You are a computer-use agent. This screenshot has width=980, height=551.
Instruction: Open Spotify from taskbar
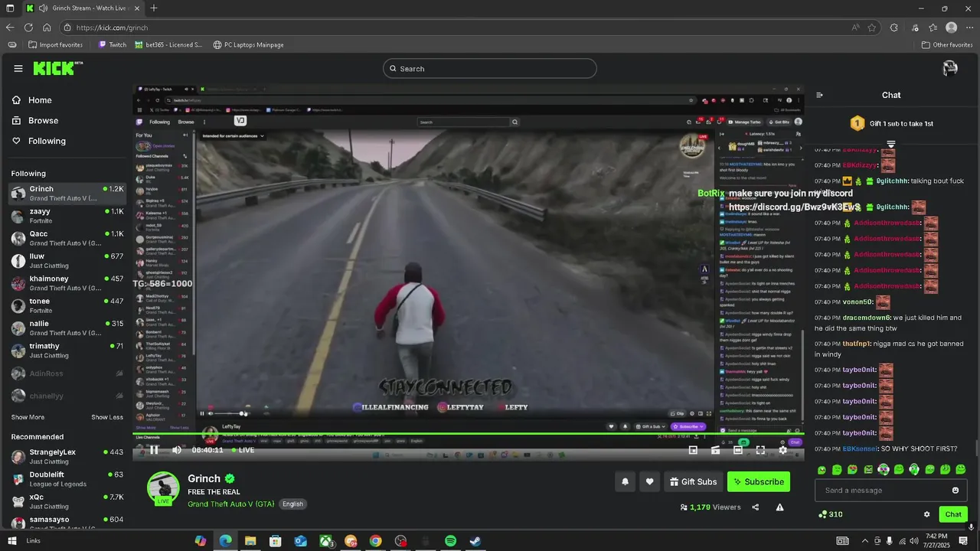click(x=451, y=541)
